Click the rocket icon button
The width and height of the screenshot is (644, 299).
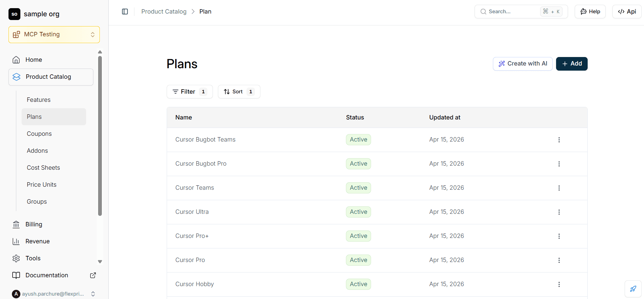(x=633, y=289)
